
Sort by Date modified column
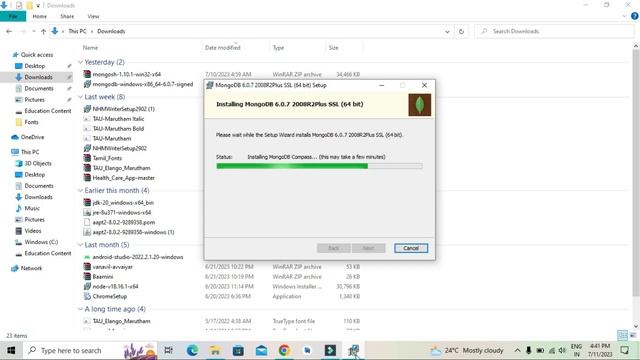click(x=223, y=48)
